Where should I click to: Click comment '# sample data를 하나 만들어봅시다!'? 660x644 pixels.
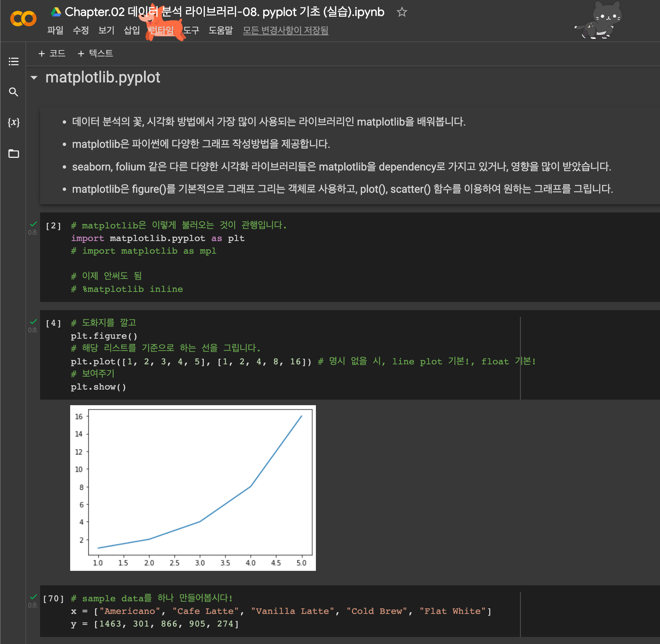[152, 598]
